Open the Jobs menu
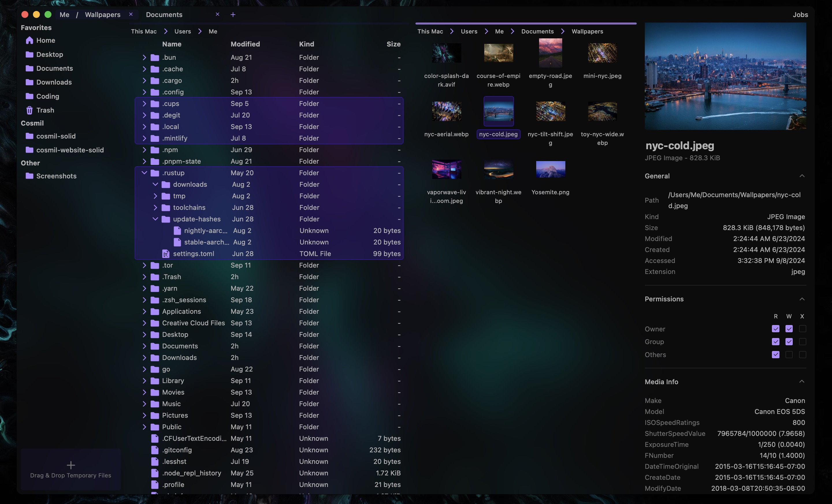The width and height of the screenshot is (832, 504). (800, 14)
